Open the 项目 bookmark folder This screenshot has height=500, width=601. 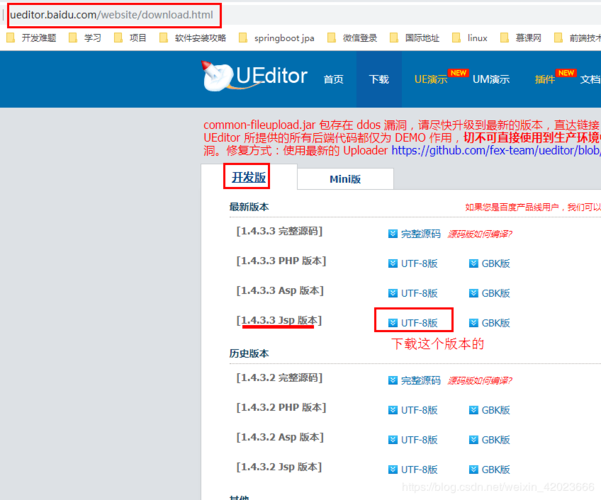pyautogui.click(x=130, y=38)
